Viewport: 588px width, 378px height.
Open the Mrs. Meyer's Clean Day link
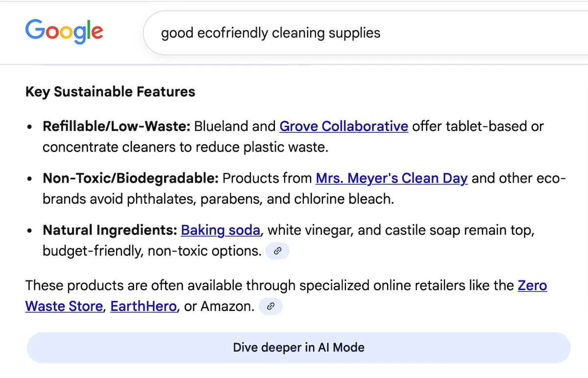pyautogui.click(x=392, y=178)
